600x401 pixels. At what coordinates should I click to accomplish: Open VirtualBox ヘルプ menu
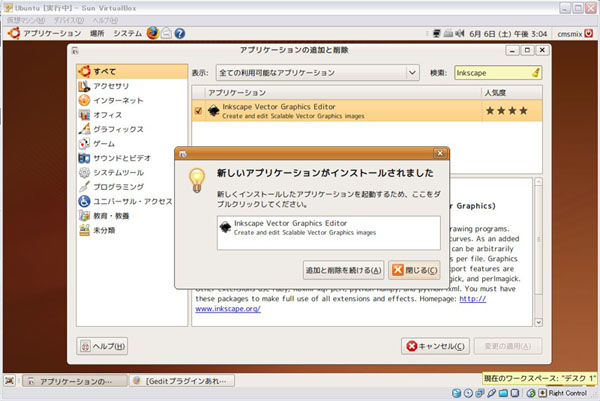coord(105,20)
